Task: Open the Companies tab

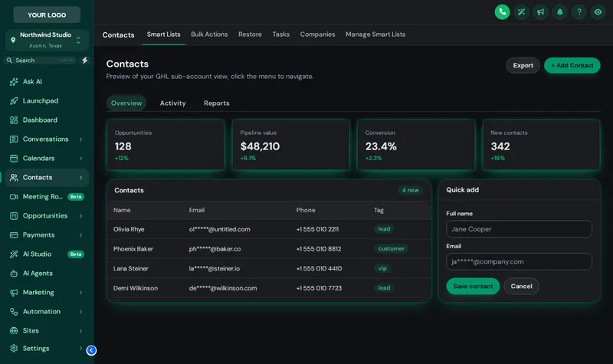Action: (317, 34)
